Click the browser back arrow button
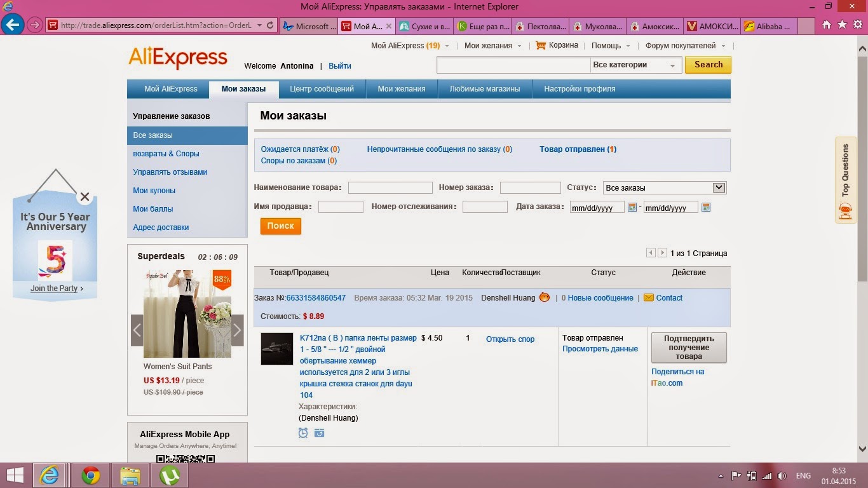Screen dimensions: 868x488 pyautogui.click(x=13, y=25)
